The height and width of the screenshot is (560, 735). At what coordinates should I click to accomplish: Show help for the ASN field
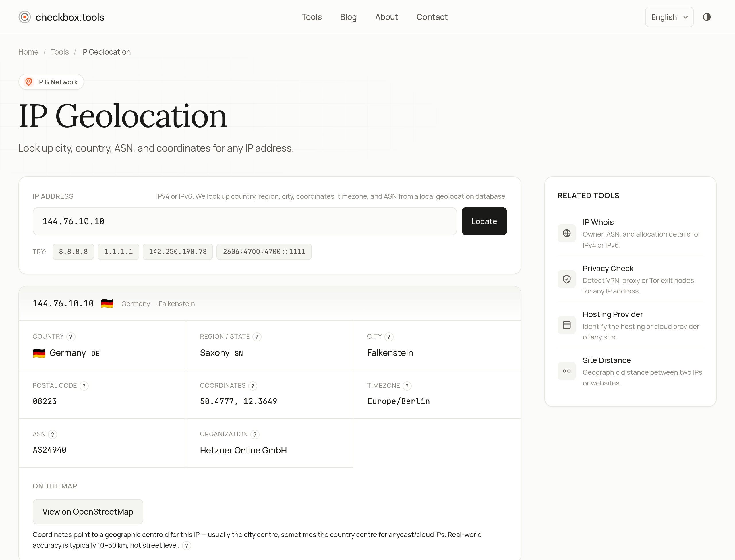(x=52, y=435)
